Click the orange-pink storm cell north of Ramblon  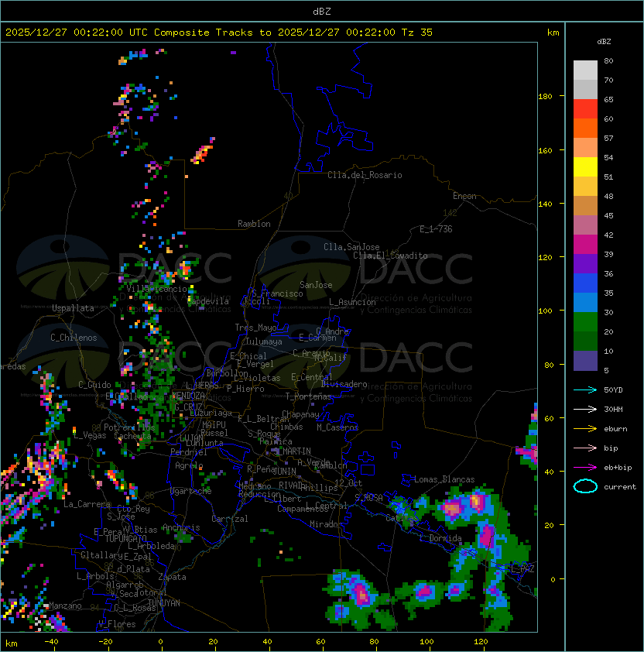point(203,151)
